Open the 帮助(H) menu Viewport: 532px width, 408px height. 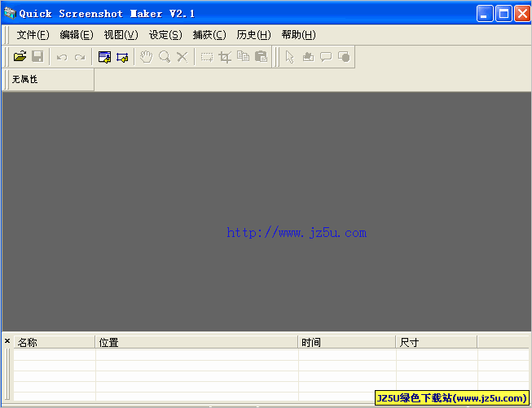point(298,34)
